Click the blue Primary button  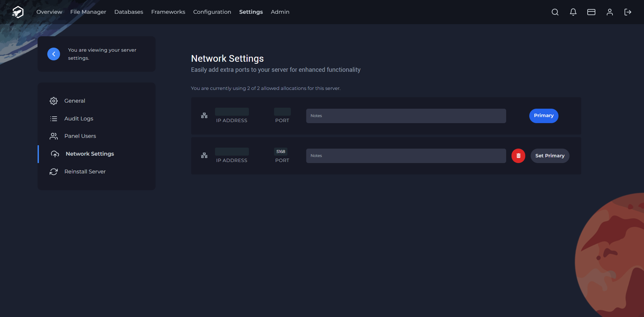[544, 116]
